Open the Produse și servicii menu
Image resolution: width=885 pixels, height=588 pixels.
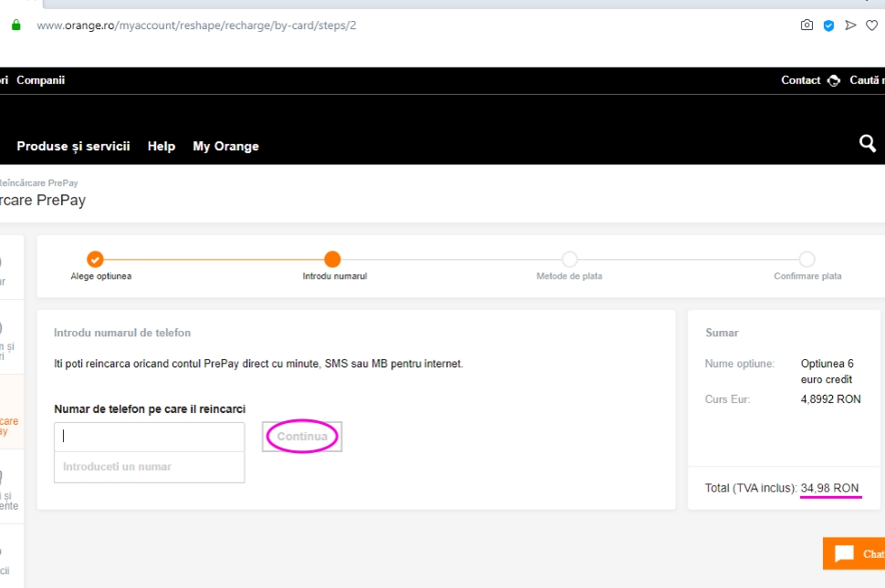(x=73, y=146)
